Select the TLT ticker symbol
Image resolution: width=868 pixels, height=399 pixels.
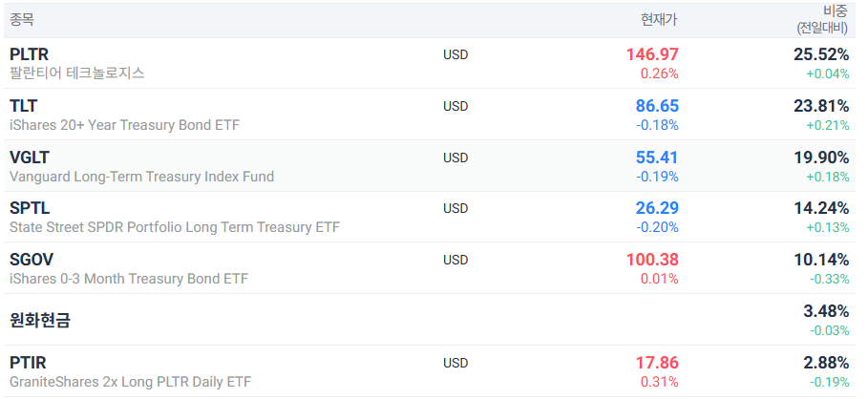(x=23, y=106)
